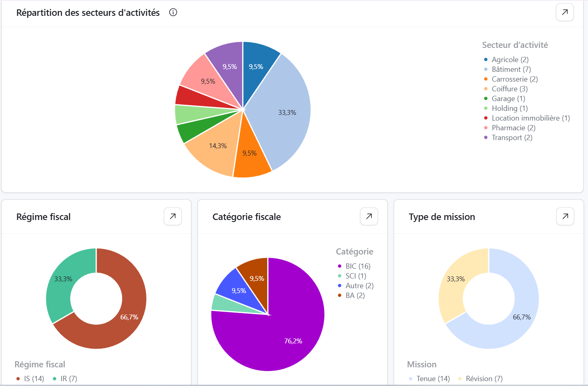This screenshot has width=588, height=386.
Task: Toggle BIC (16) legend entry
Action: point(354,266)
